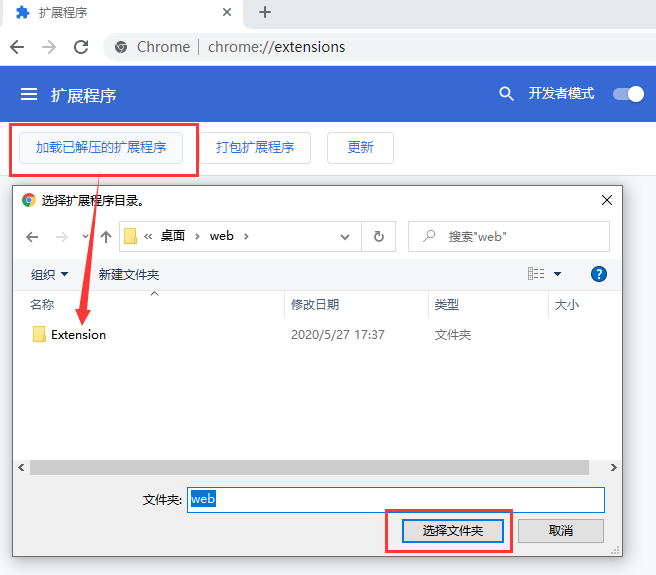Screen dimensions: 656x575
Task: Go forward in the folder dialog
Action: click(x=62, y=237)
